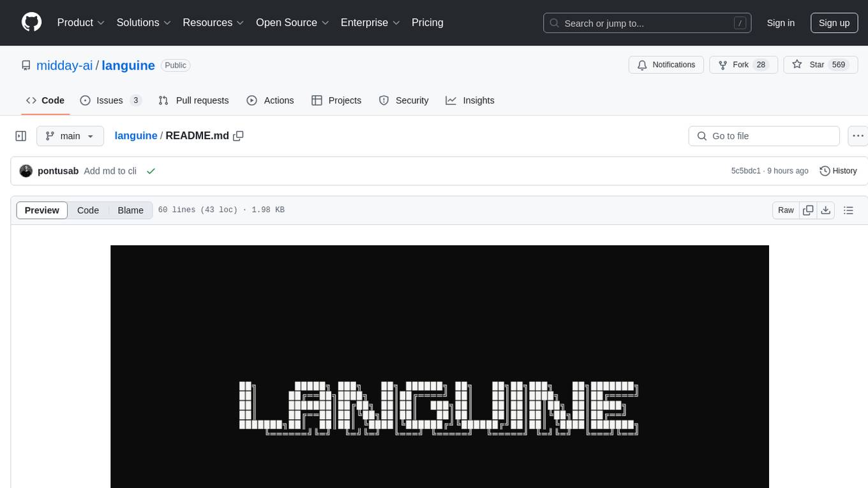Download the raw file
868x488 pixels.
[x=826, y=210]
